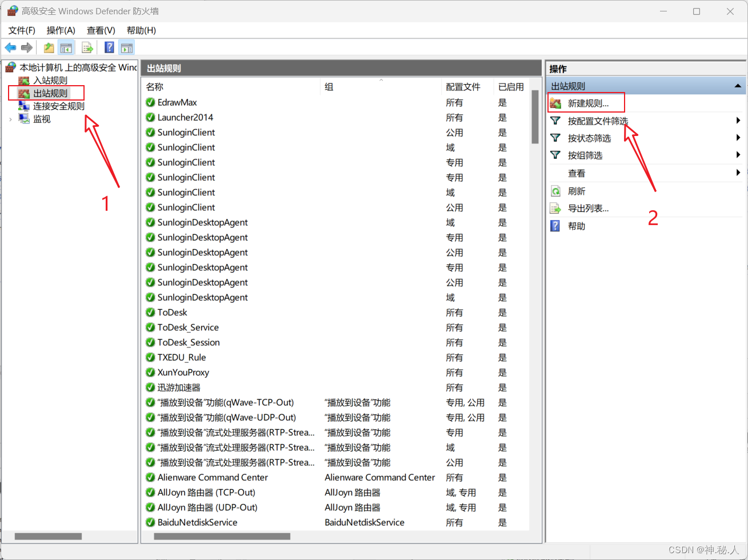Click the green check icon beside XunYouProxy
The width and height of the screenshot is (748, 560).
point(150,372)
